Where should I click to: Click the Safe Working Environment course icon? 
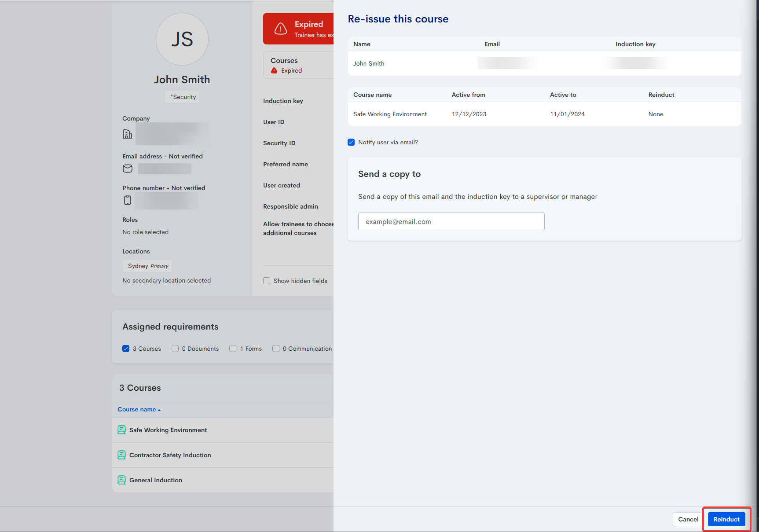122,430
